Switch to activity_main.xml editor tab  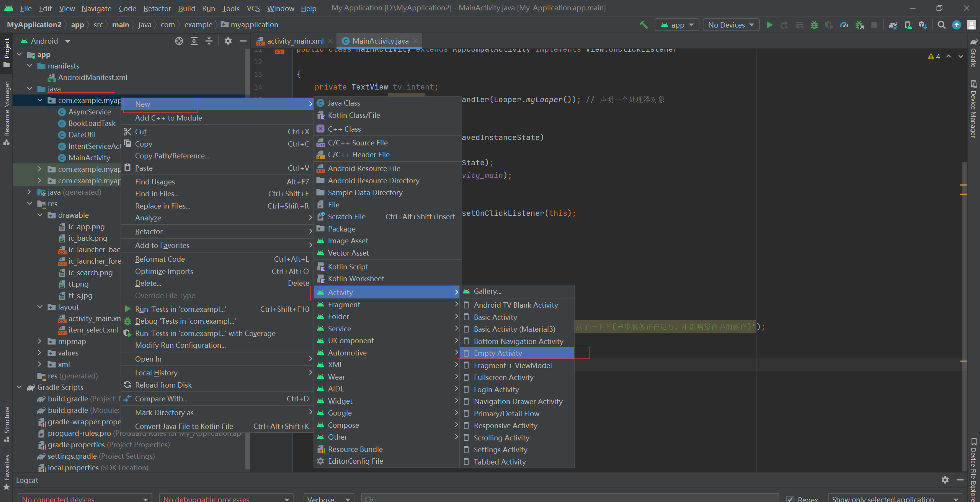(x=295, y=41)
